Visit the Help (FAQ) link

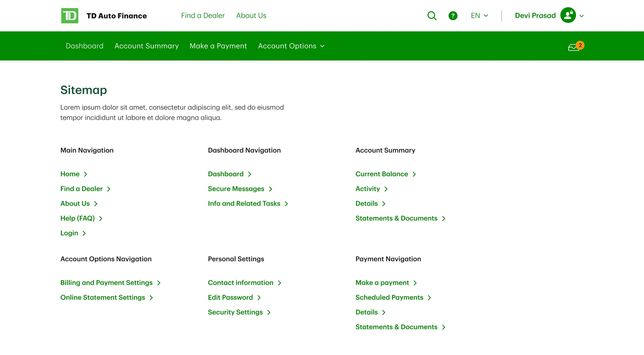coord(81,218)
